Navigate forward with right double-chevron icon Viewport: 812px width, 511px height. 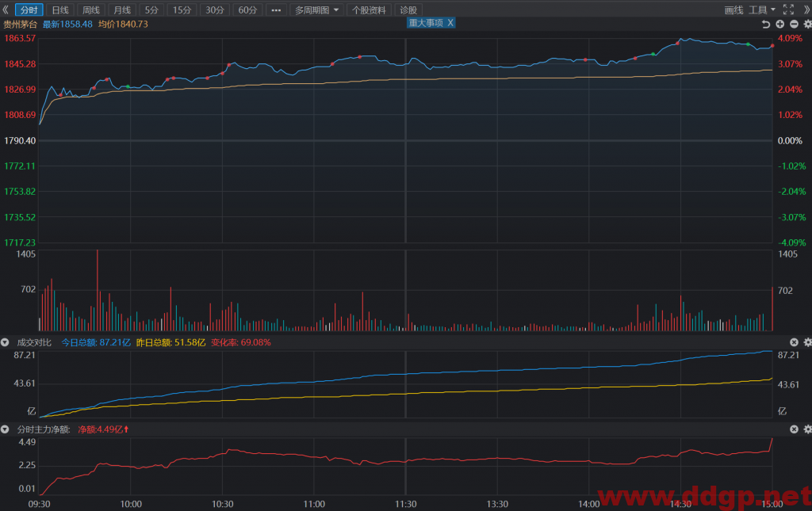pyautogui.click(x=806, y=10)
